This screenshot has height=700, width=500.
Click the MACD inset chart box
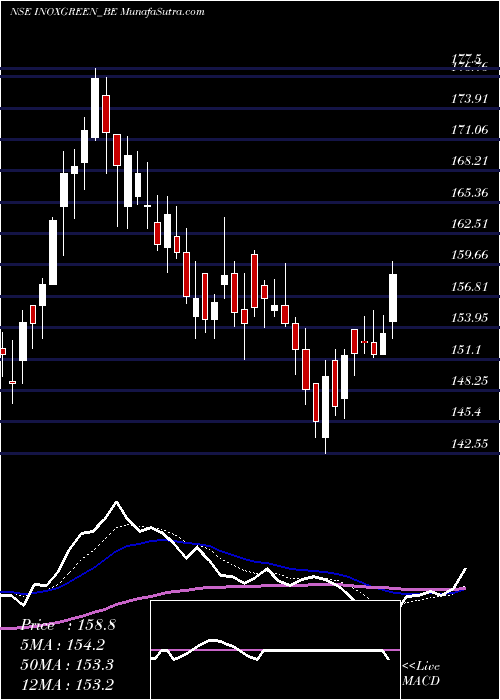(275, 650)
